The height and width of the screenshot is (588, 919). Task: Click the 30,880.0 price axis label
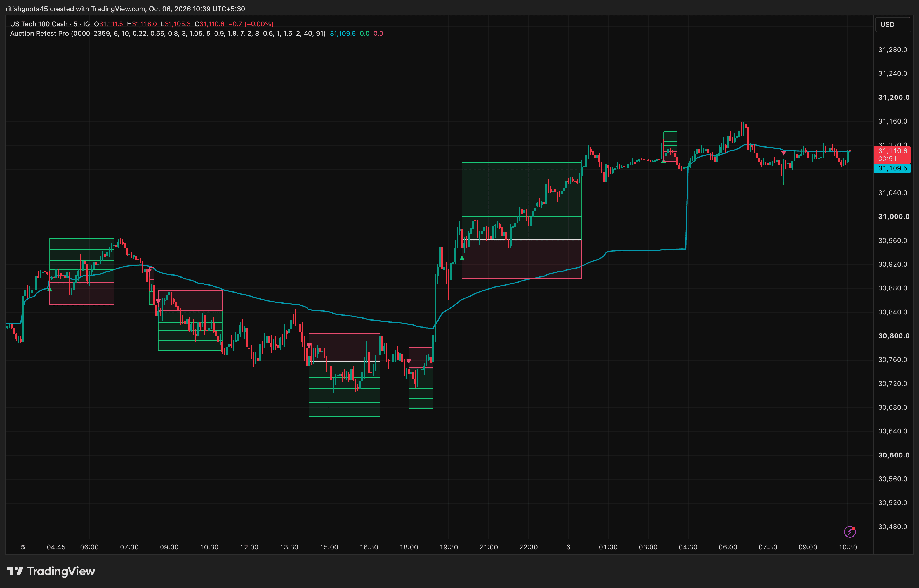pyautogui.click(x=893, y=288)
